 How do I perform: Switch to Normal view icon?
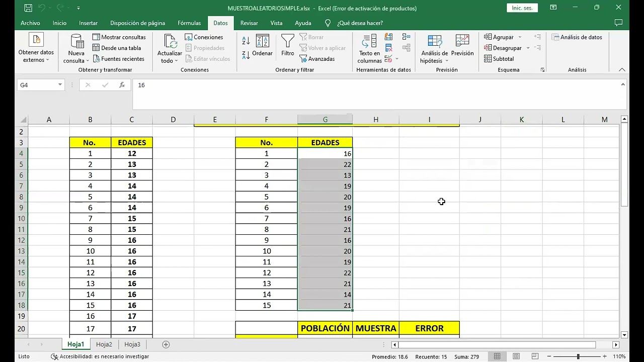pos(497,356)
